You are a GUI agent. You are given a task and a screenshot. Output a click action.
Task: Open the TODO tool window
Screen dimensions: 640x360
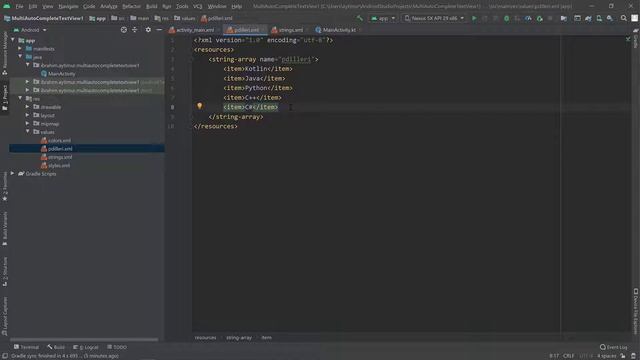(117, 347)
